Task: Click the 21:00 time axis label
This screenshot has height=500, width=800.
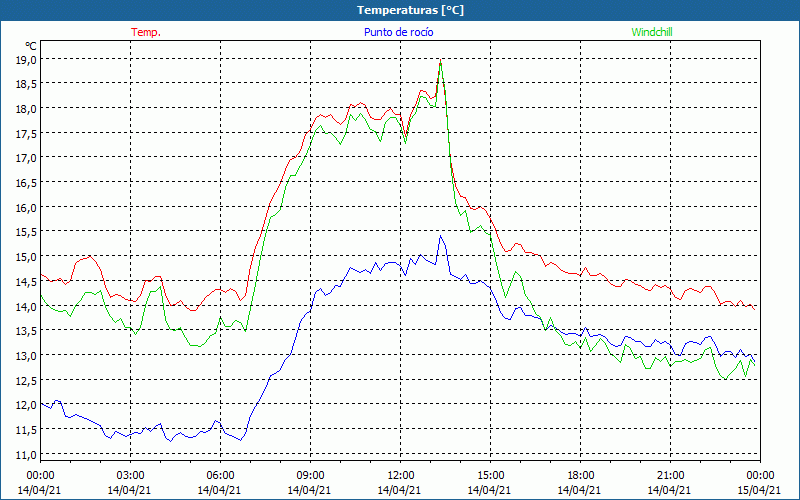Action: pos(670,476)
